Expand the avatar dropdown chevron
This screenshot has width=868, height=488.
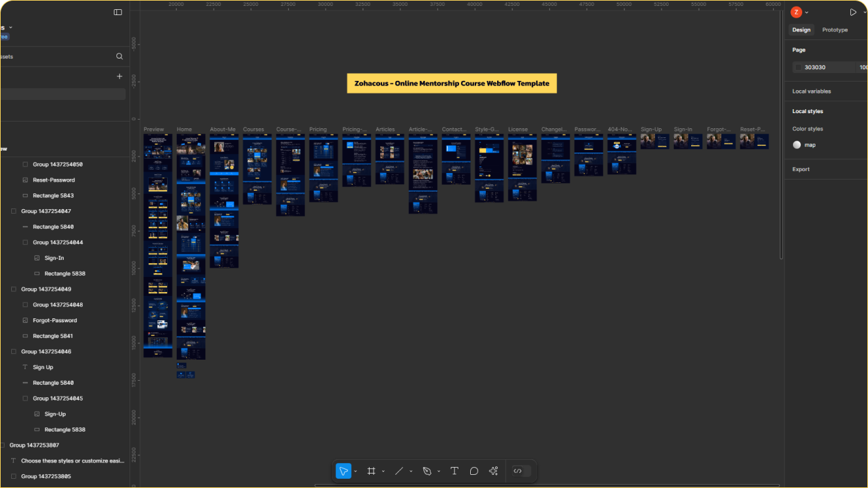click(807, 12)
